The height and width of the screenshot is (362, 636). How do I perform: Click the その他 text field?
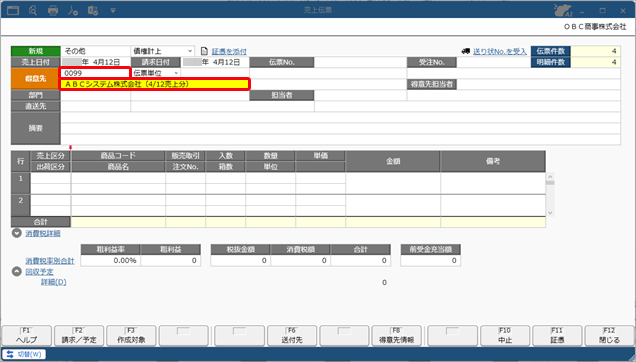click(x=95, y=51)
